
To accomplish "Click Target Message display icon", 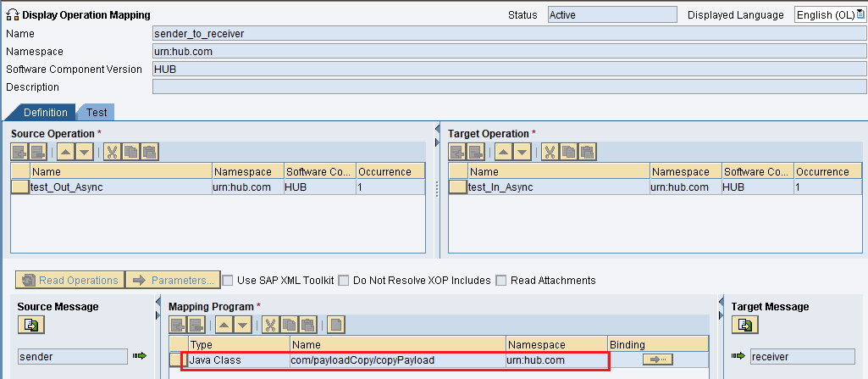I will pos(745,326).
